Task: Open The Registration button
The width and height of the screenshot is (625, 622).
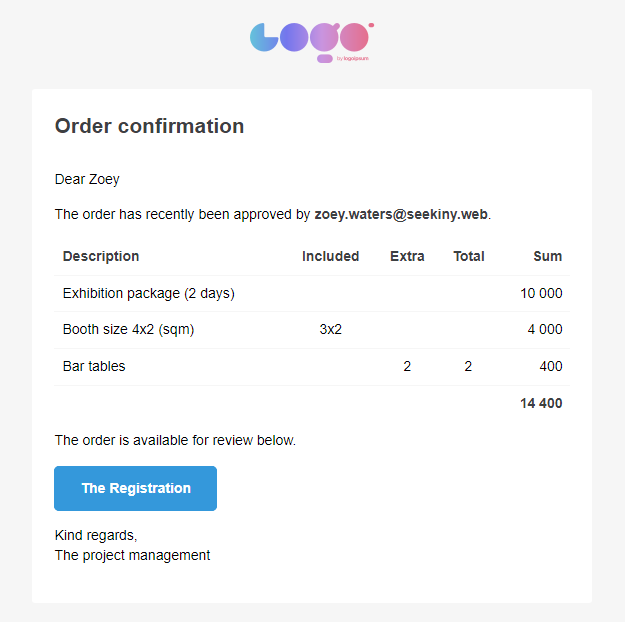Action: (x=136, y=488)
